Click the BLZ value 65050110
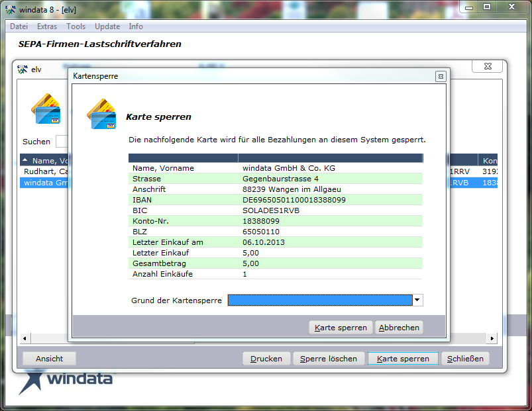The image size is (532, 411). pos(260,232)
